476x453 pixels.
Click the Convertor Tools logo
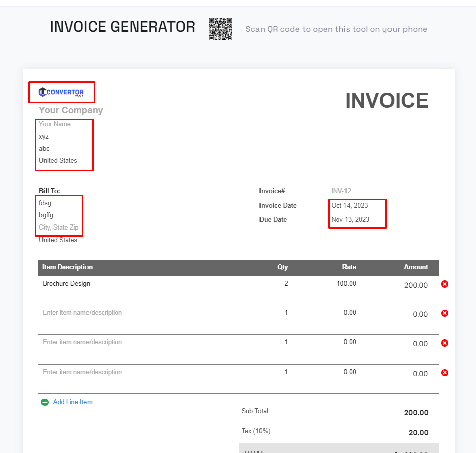click(61, 92)
